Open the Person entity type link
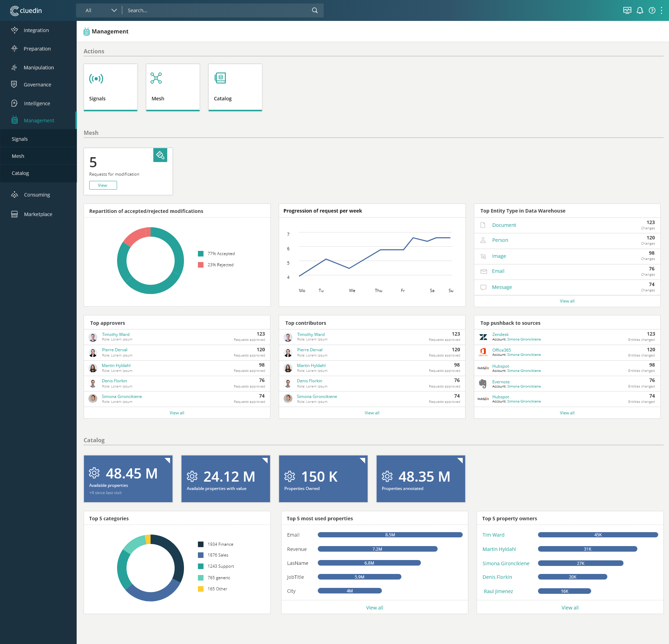669x644 pixels. click(500, 240)
